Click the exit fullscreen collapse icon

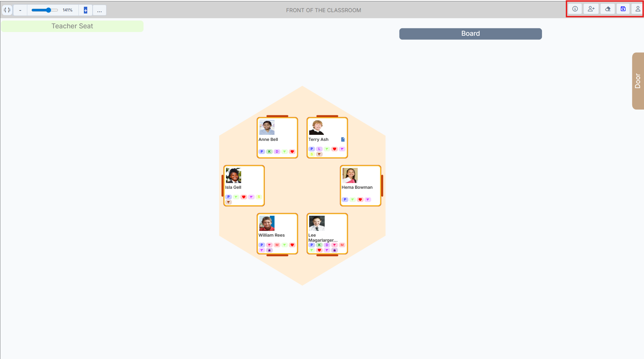7,10
